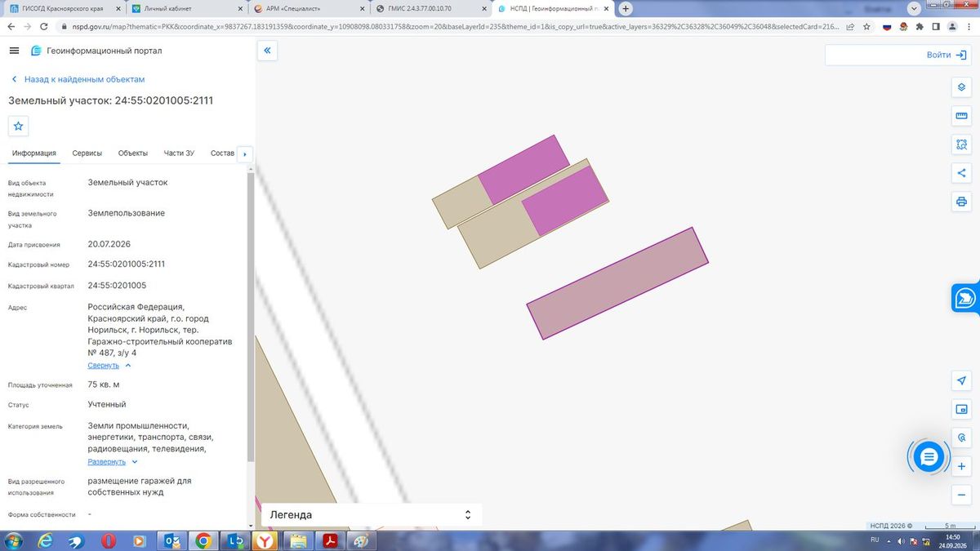Viewport: 980px width, 551px height.
Task: Click the location search tool above zoom in
Action: (x=961, y=438)
